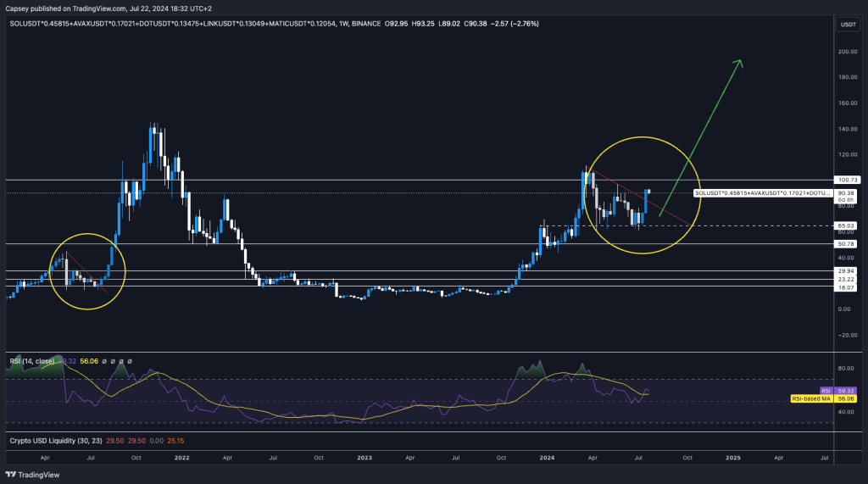Click the 2022 marker on time axis
The height and width of the screenshot is (484, 868).
pyautogui.click(x=181, y=457)
